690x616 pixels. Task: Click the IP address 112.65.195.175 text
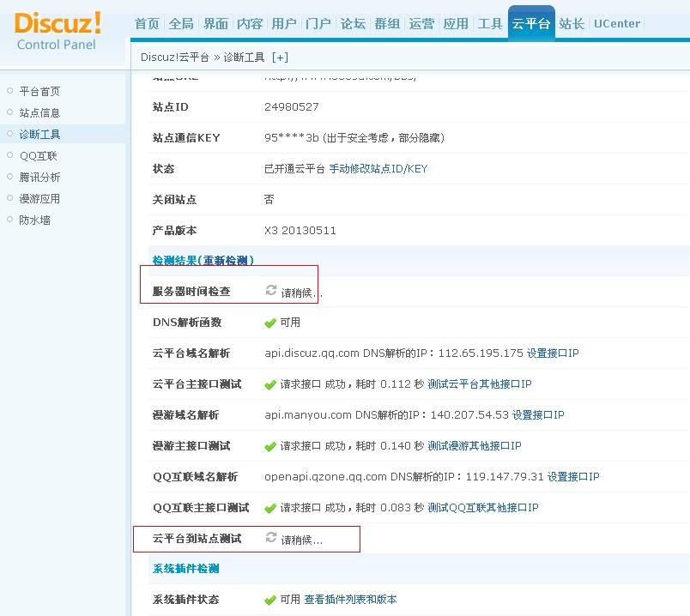pyautogui.click(x=481, y=353)
